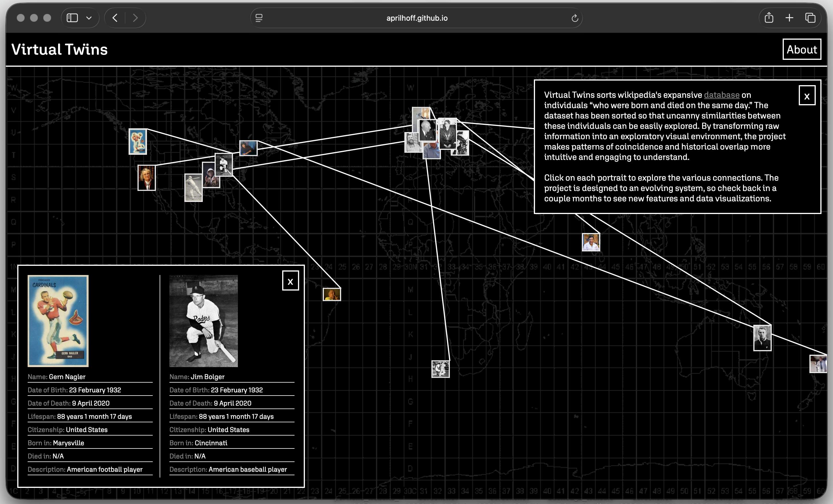The height and width of the screenshot is (504, 833).
Task: Click the aprilhoff.github.io address bar
Action: [416, 18]
